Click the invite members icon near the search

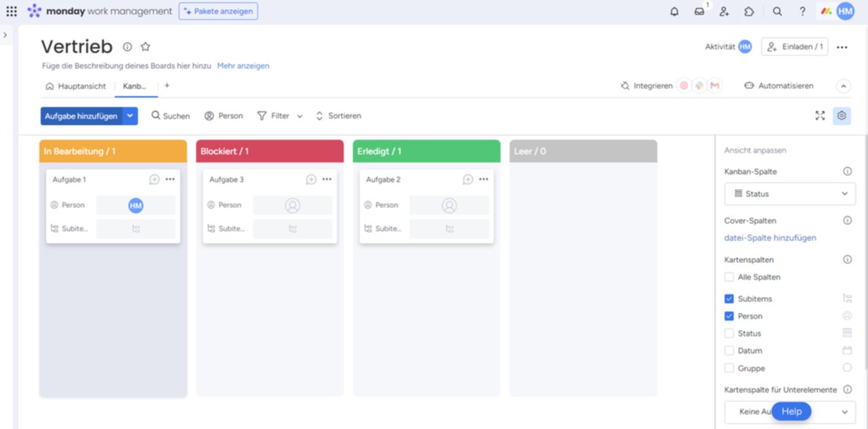click(x=724, y=10)
